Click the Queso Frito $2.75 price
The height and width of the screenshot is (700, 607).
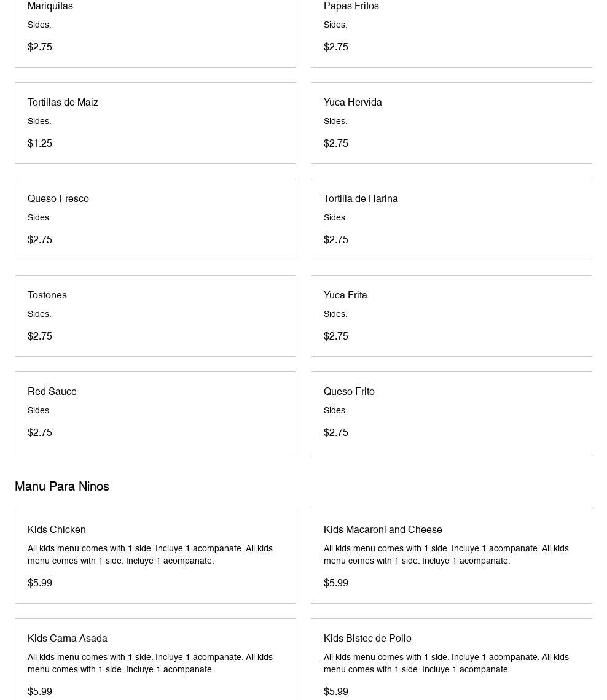click(x=336, y=432)
